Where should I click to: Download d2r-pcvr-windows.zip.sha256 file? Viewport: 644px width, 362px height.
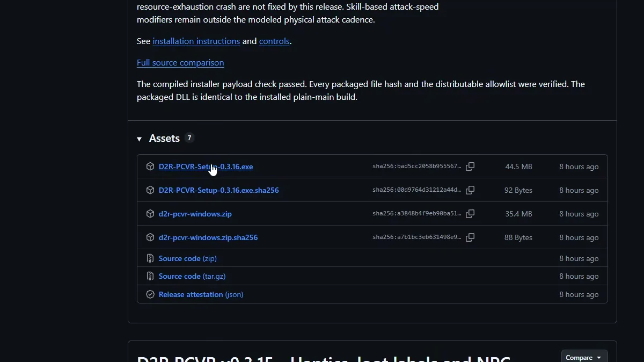click(x=208, y=237)
